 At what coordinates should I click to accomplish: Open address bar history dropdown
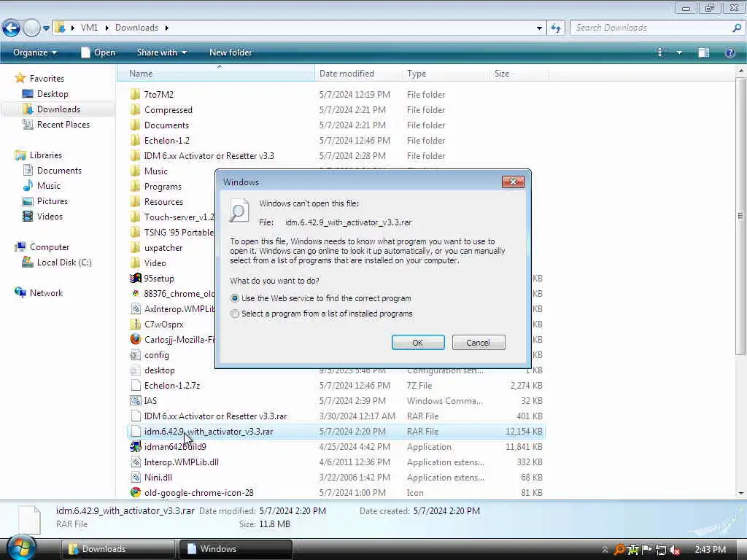pyautogui.click(x=539, y=28)
